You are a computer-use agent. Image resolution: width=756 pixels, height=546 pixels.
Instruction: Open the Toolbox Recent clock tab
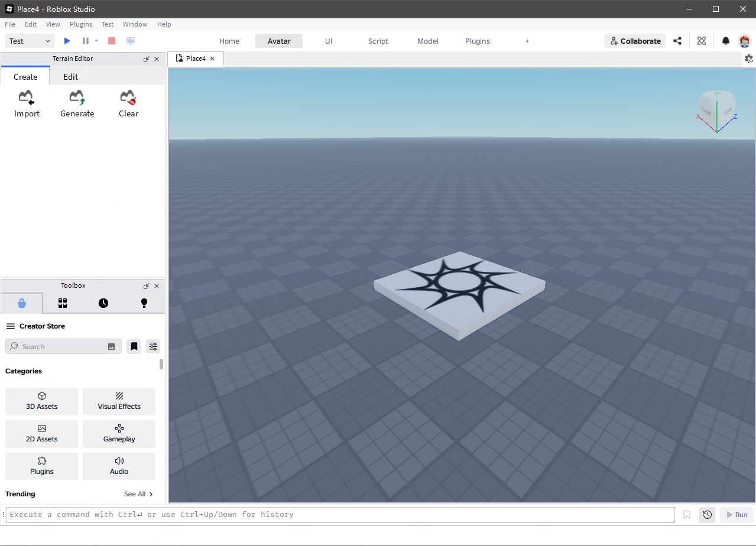point(103,303)
